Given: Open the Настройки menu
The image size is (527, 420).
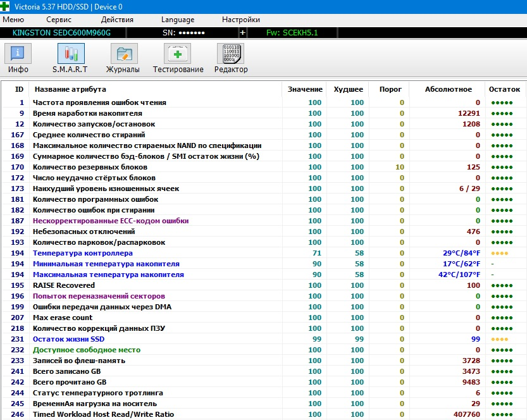Looking at the screenshot, I should point(241,20).
